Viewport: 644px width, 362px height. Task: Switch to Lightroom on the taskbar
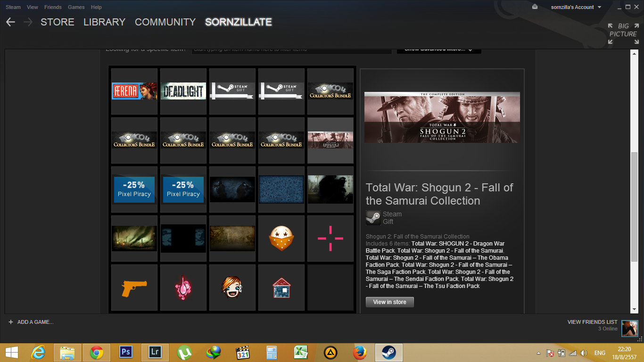[155, 353]
